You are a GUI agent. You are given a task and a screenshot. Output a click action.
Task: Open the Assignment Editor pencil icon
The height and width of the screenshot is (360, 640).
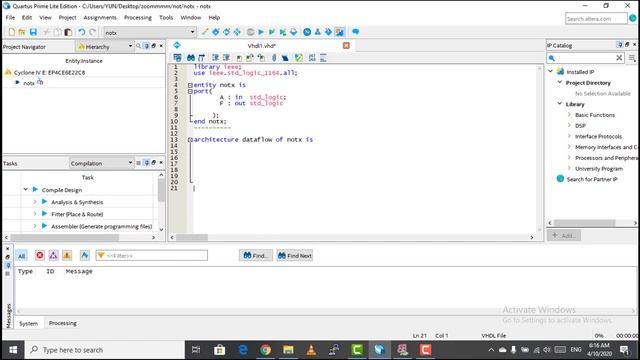point(205,31)
